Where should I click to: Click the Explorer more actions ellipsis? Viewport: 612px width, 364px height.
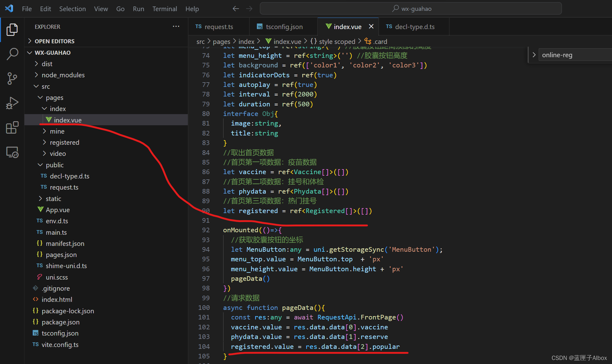(176, 27)
